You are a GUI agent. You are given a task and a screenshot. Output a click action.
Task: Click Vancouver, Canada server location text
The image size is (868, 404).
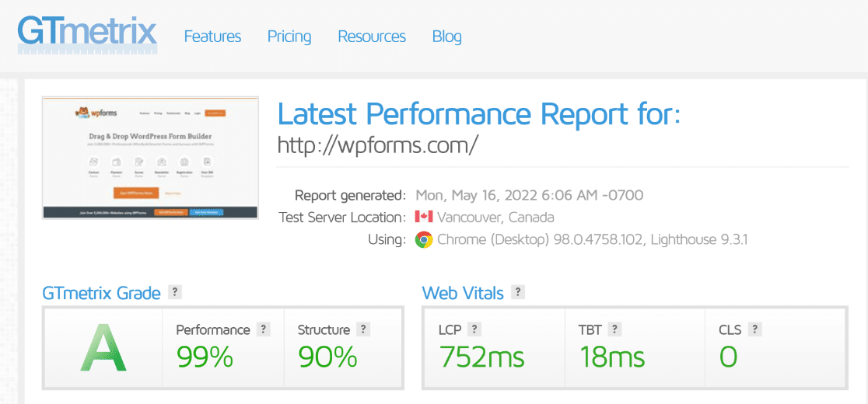pos(495,218)
